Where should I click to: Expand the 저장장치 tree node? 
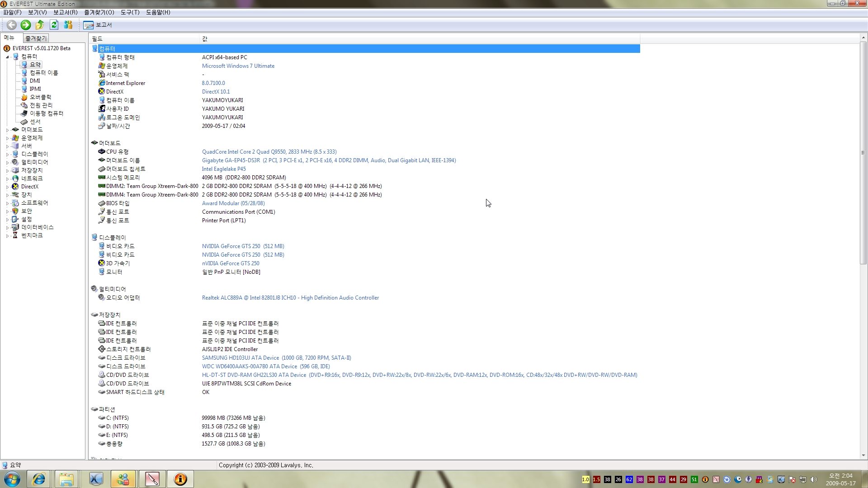click(7, 170)
